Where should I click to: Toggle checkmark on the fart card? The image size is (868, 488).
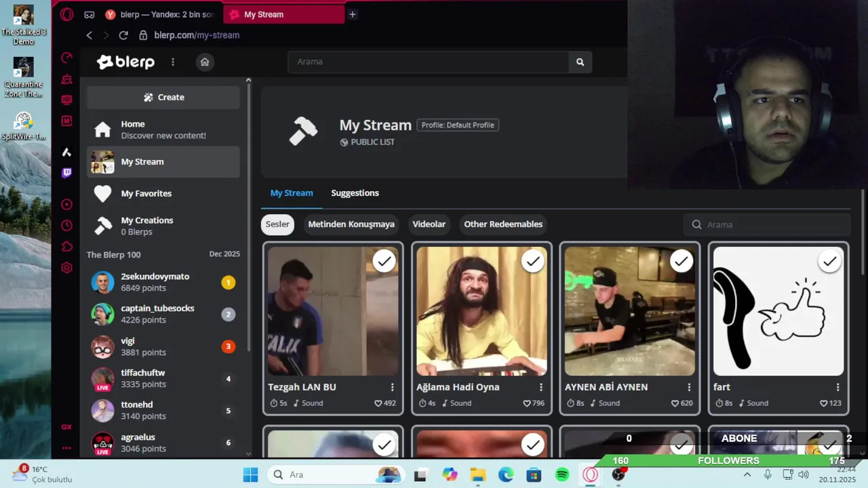(829, 261)
